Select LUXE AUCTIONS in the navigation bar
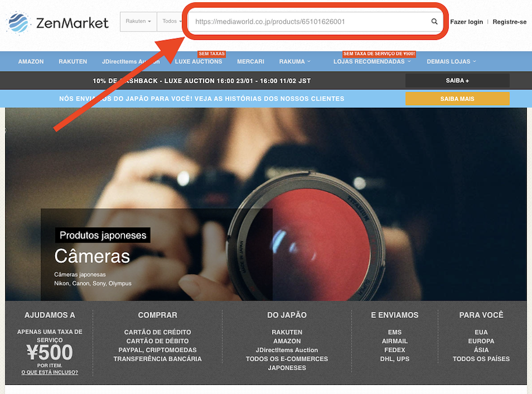 tap(199, 61)
